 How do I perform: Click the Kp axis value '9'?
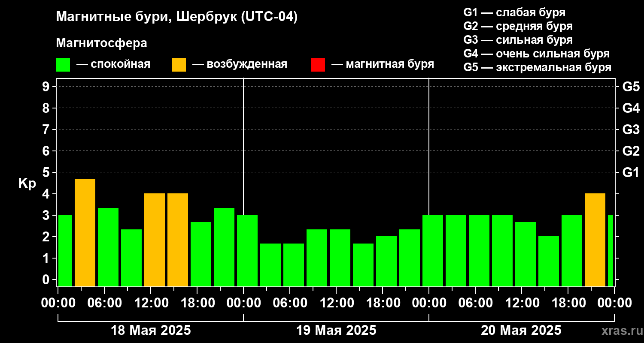point(46,87)
